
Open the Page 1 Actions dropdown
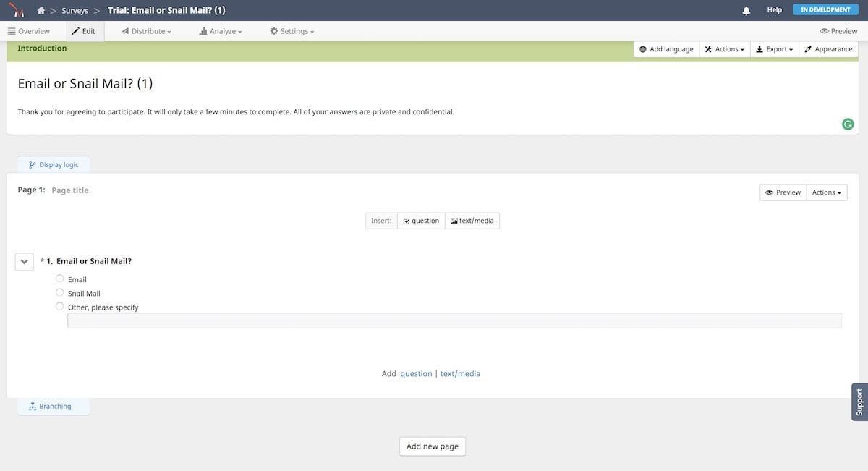tap(826, 192)
